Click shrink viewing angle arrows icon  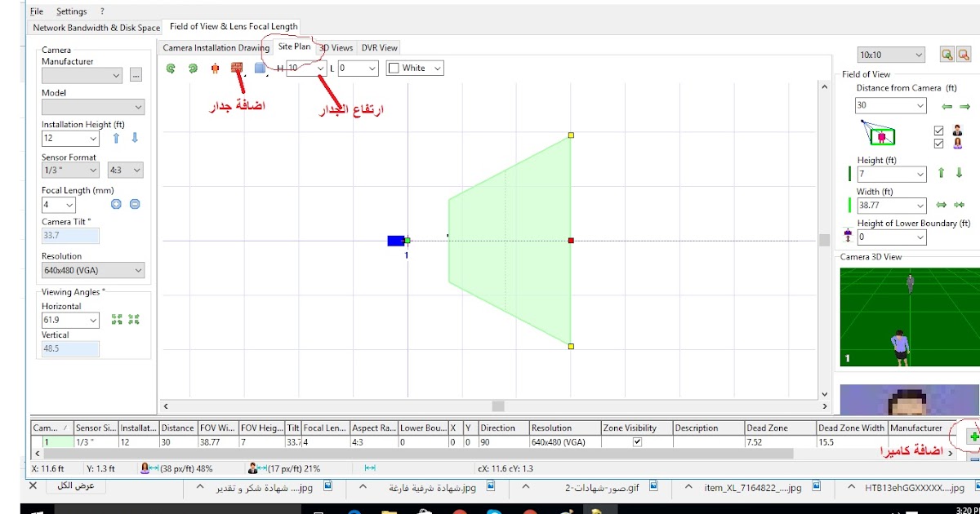pyautogui.click(x=135, y=319)
